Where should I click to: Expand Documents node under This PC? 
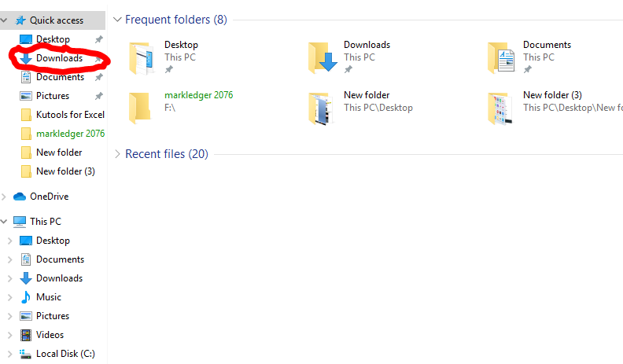(x=10, y=259)
